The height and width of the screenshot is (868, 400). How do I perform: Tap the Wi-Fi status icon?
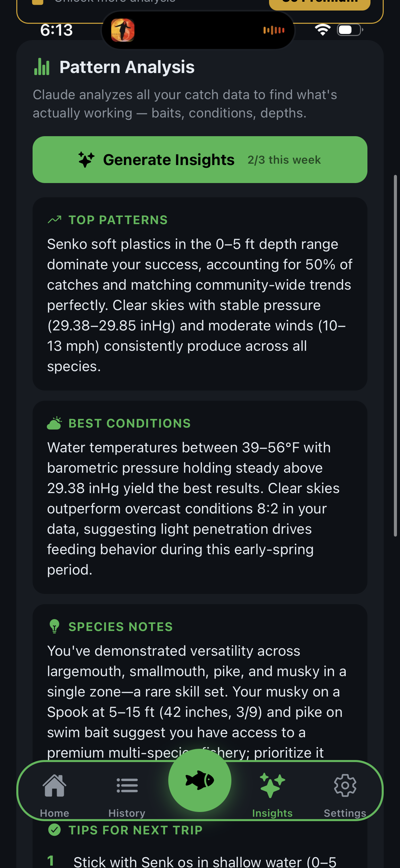[323, 30]
